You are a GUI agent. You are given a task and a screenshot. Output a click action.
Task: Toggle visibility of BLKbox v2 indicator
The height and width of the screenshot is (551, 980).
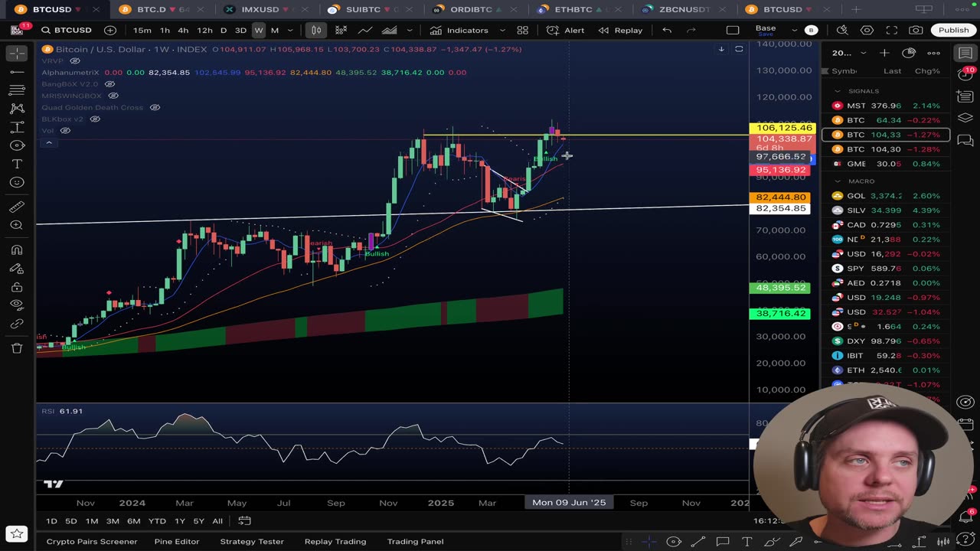pyautogui.click(x=95, y=119)
